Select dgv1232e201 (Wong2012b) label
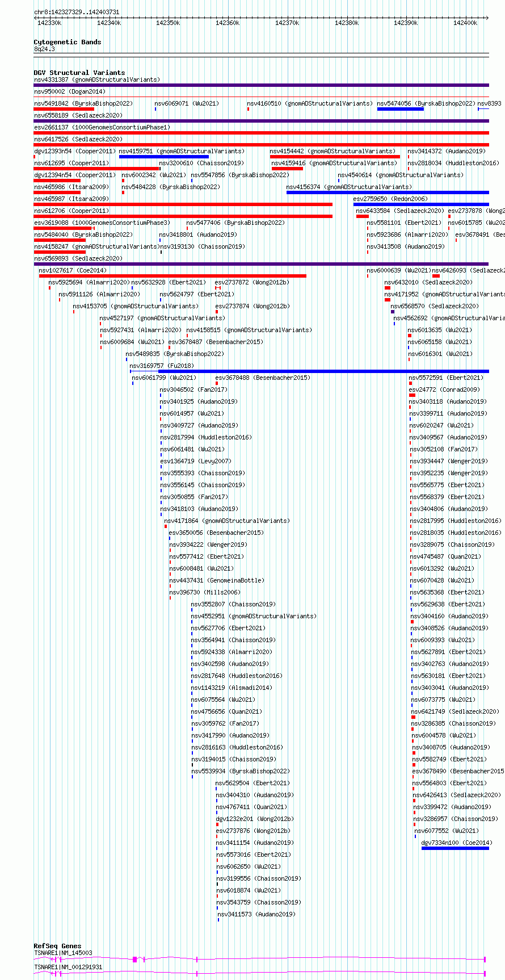The image size is (505, 980). [x=255, y=819]
